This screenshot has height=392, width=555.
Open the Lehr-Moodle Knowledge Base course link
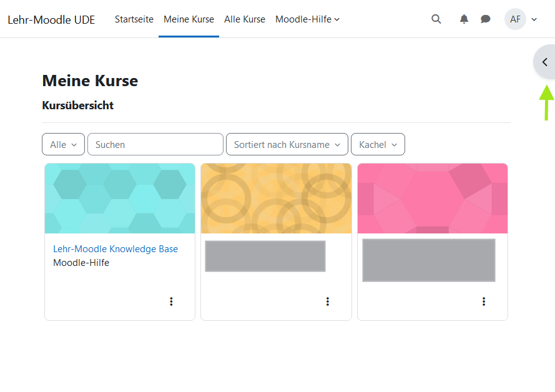pyautogui.click(x=115, y=249)
